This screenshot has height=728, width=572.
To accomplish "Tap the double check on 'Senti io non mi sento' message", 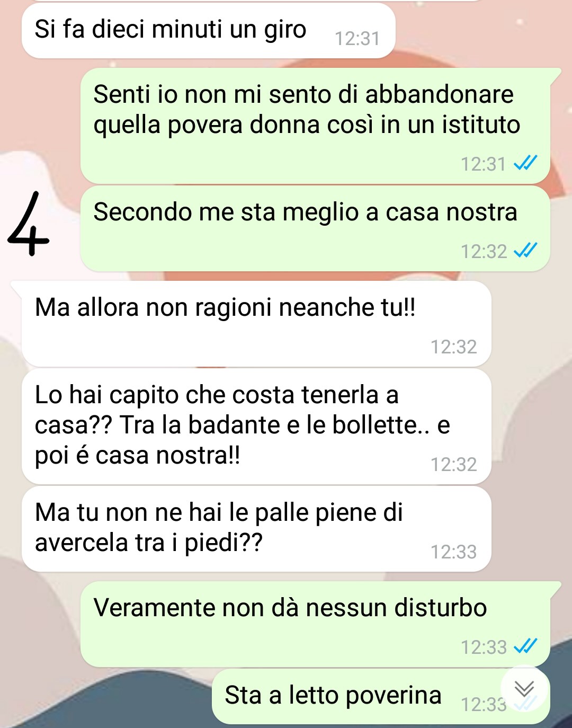I will (x=526, y=163).
